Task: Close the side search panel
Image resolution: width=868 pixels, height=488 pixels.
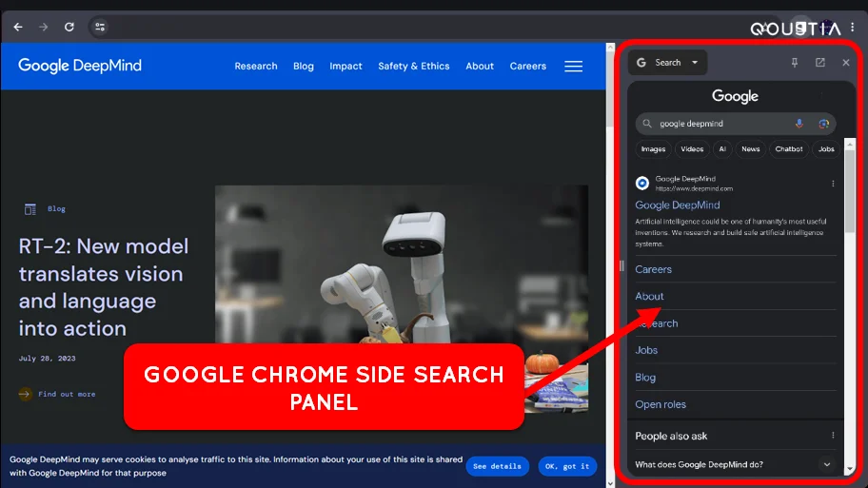Action: (846, 63)
